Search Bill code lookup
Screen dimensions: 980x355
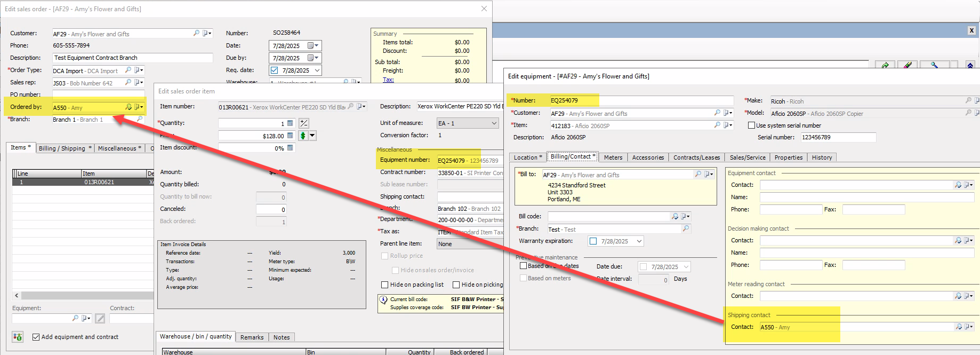pyautogui.click(x=676, y=216)
